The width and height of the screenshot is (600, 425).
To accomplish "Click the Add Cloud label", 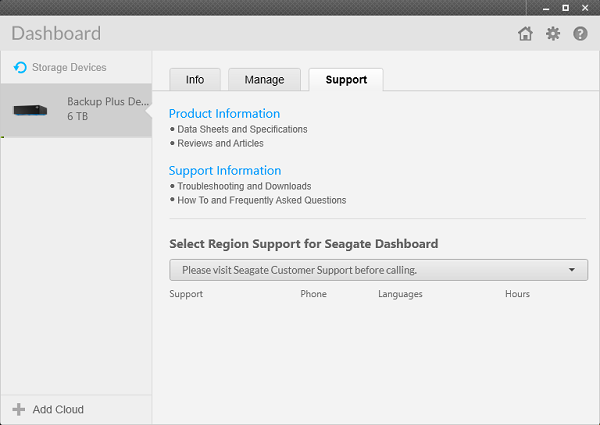I will (x=58, y=409).
